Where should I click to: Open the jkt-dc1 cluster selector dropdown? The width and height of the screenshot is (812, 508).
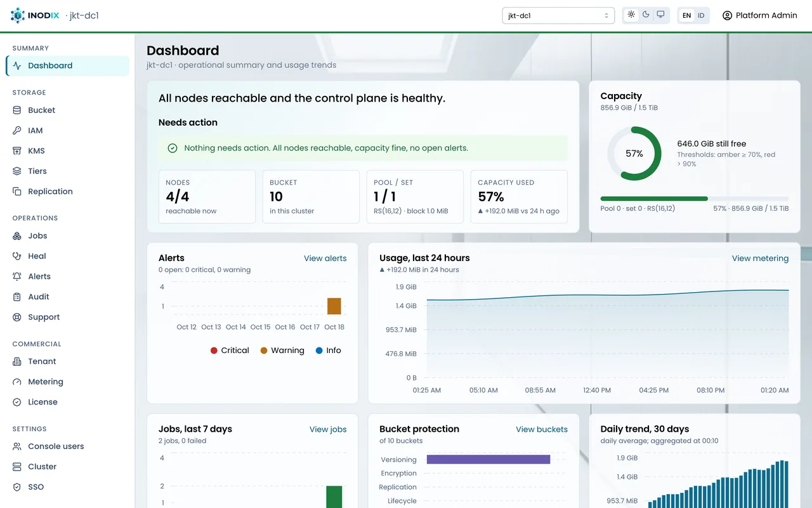click(x=558, y=15)
